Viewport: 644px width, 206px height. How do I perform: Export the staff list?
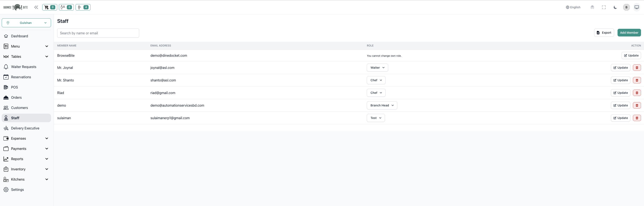[604, 33]
